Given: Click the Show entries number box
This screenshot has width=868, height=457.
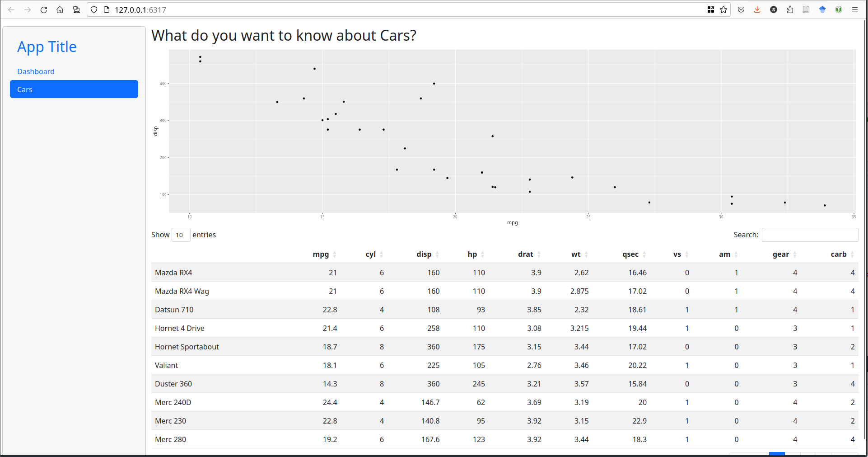Looking at the screenshot, I should (x=181, y=235).
